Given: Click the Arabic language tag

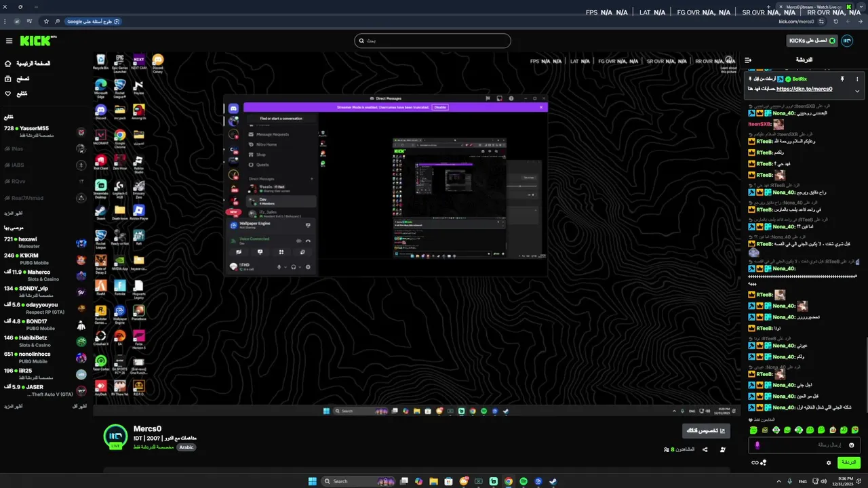Looking at the screenshot, I should 186,447.
